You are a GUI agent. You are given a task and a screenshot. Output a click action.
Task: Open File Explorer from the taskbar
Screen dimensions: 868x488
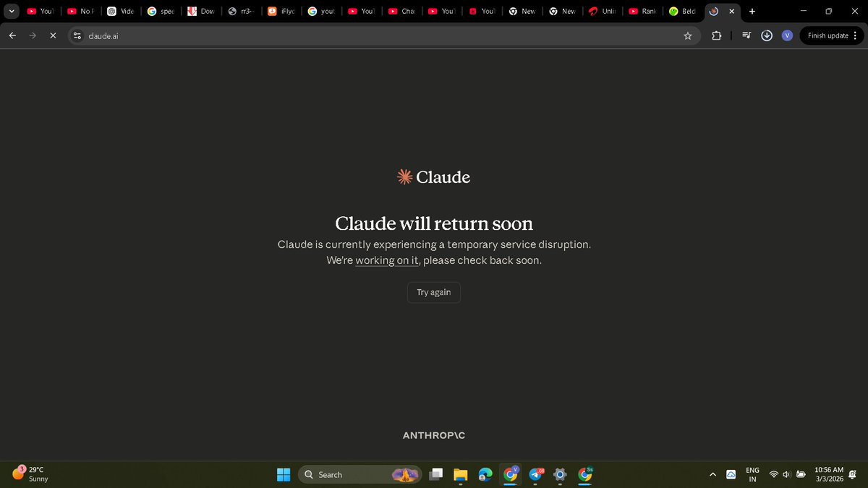[x=461, y=474]
